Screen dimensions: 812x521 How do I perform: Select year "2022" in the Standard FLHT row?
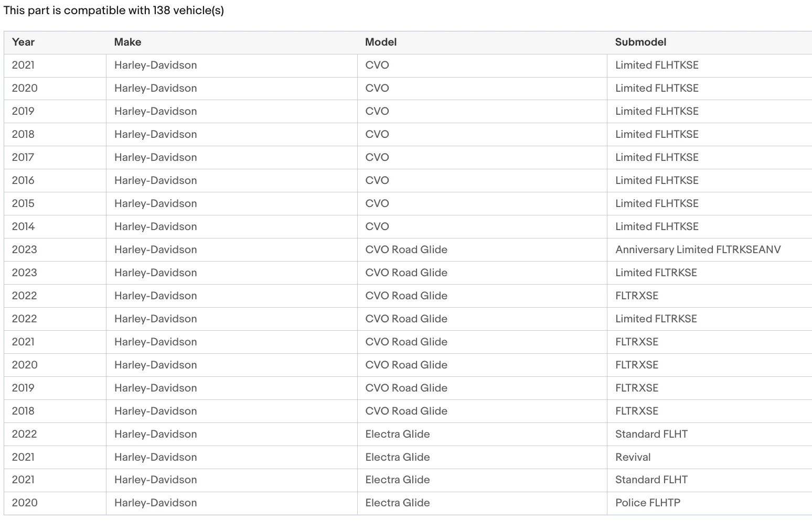pos(24,434)
